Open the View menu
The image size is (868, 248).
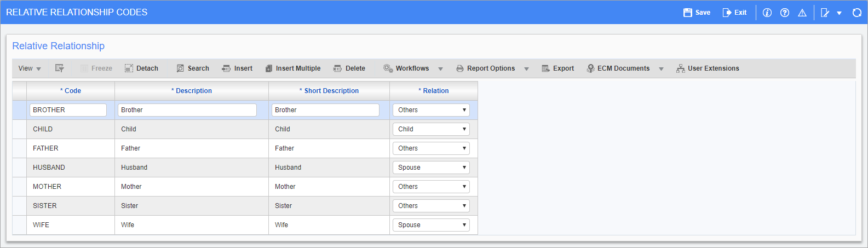[x=30, y=68]
